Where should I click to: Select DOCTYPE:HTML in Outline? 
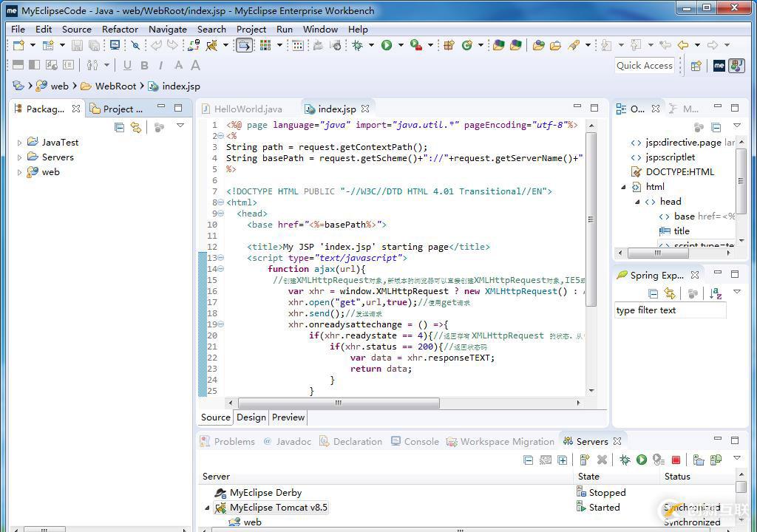coord(679,172)
